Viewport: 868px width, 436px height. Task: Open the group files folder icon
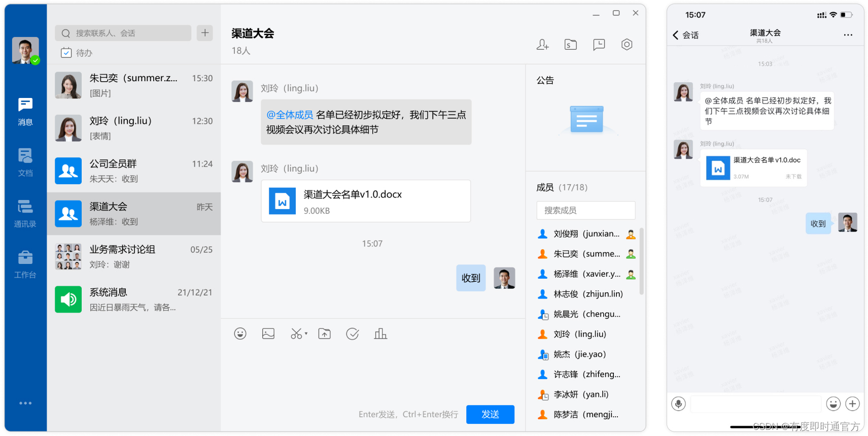(571, 45)
